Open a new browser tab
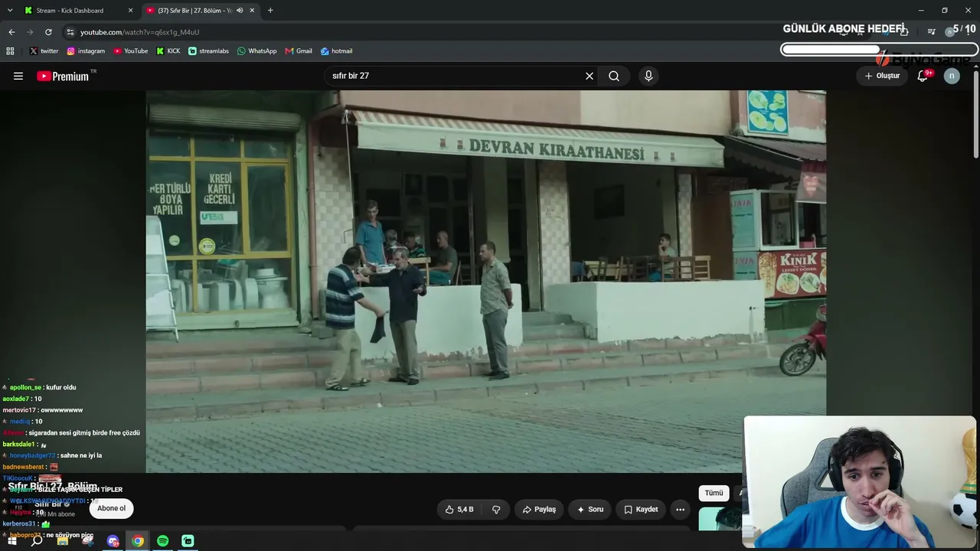Image resolution: width=980 pixels, height=551 pixels. click(x=270, y=11)
